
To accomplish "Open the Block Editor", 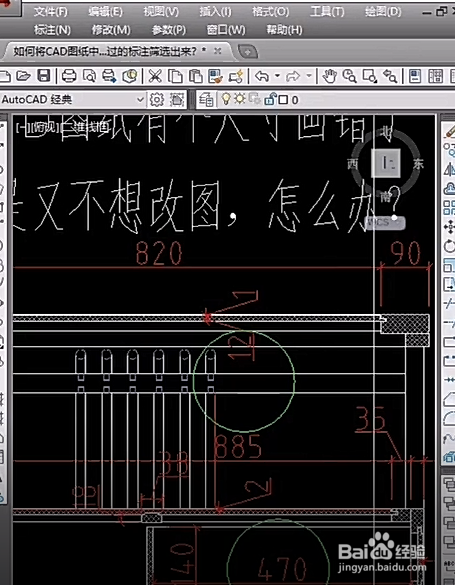I will [236, 76].
